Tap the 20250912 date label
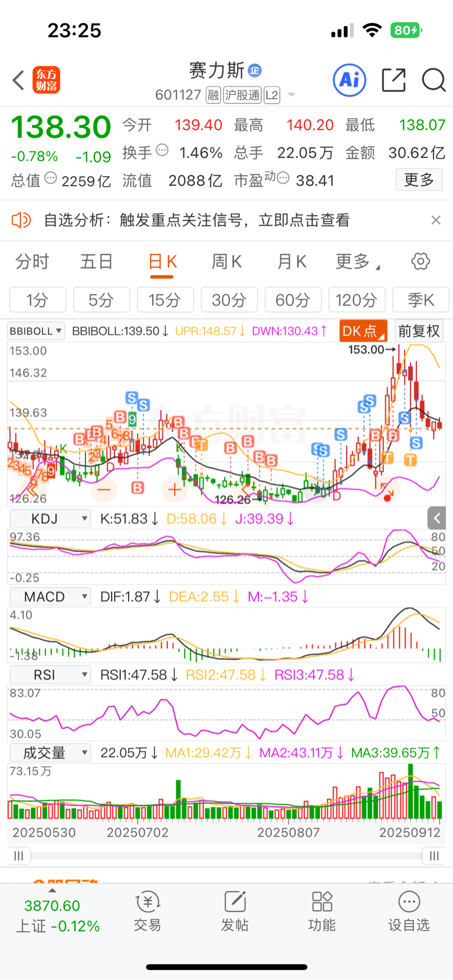 point(409,833)
